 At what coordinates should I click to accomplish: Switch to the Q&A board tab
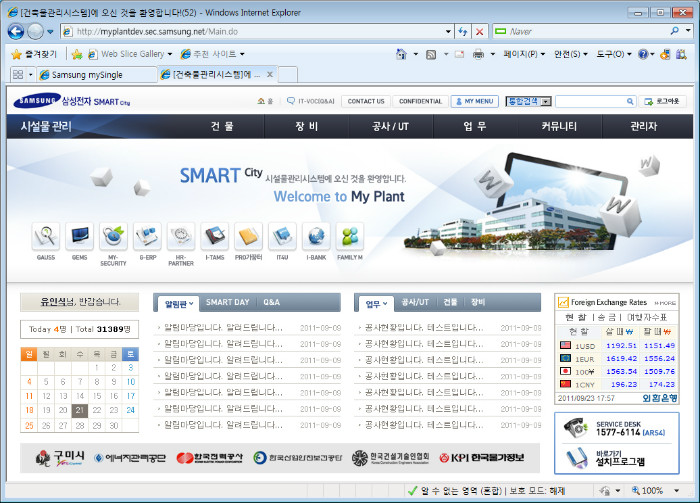click(271, 302)
